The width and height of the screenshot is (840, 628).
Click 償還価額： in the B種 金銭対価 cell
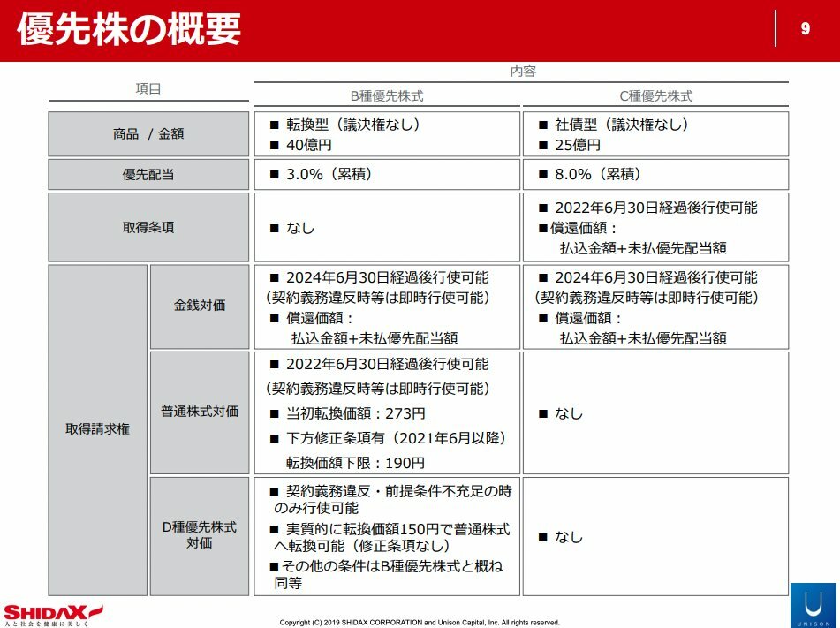click(x=321, y=318)
